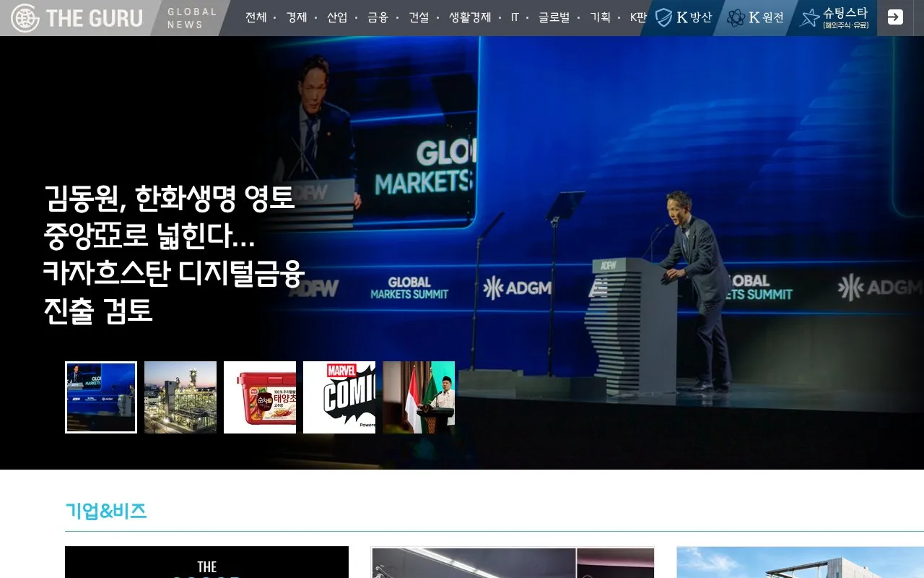Viewport: 924px width, 578px height.
Task: Select the Marvel Comics slide thumbnail
Action: (339, 397)
